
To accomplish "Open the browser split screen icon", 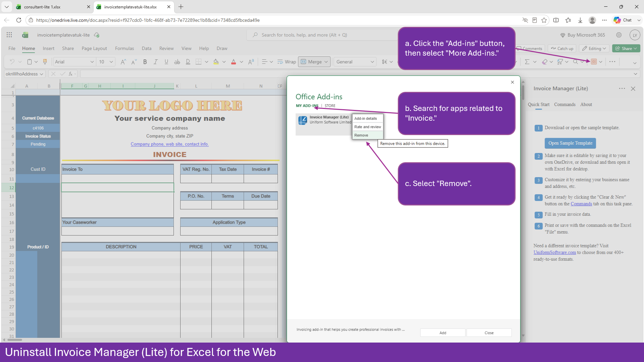I will pos(556,20).
